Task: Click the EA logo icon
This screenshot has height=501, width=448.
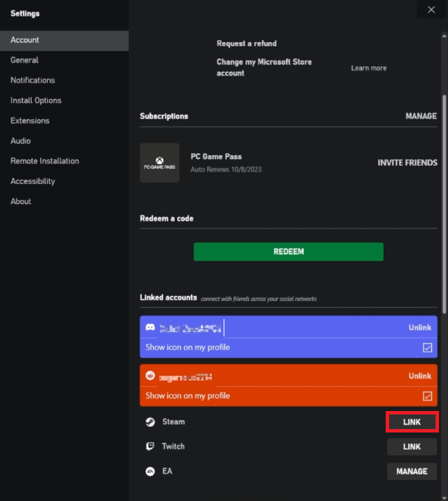Action: pos(150,471)
